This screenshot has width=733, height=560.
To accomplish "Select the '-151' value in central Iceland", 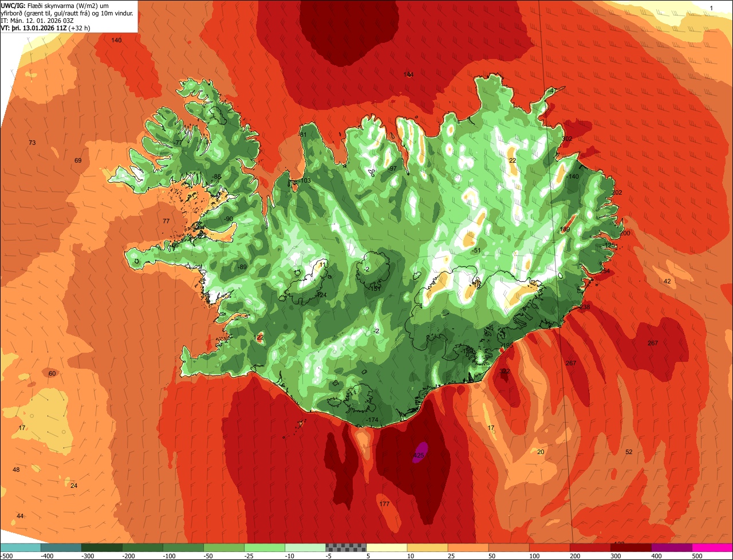I will click(x=375, y=289).
